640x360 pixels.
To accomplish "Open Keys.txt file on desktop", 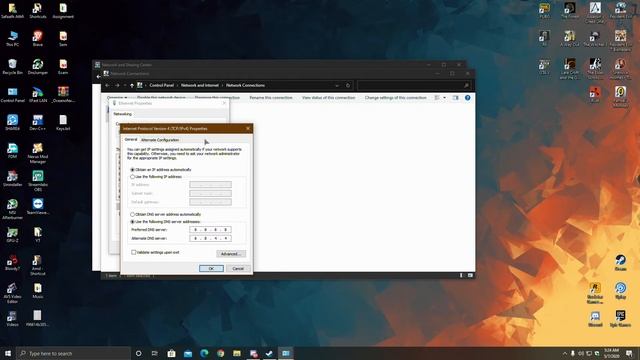I will click(63, 122).
